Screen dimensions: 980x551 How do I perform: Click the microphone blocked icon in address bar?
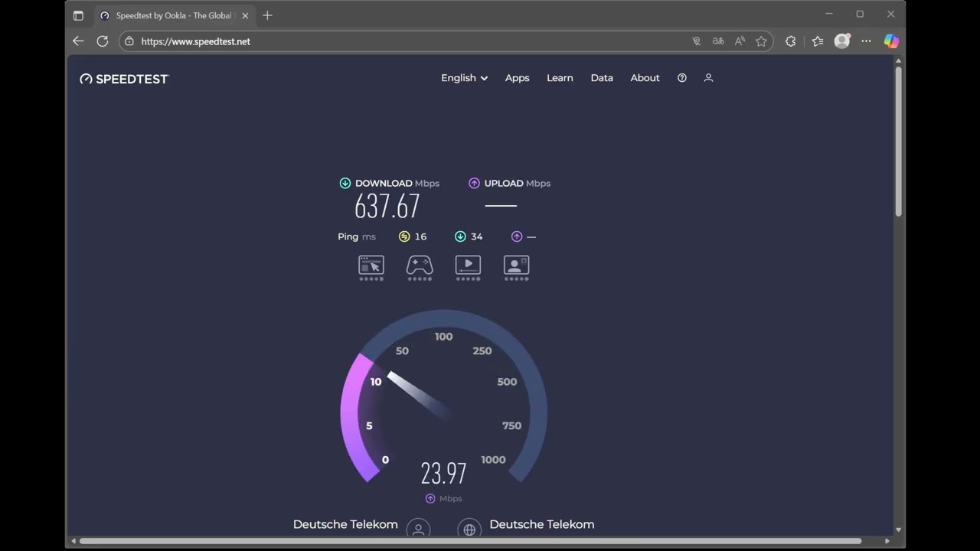pyautogui.click(x=697, y=41)
